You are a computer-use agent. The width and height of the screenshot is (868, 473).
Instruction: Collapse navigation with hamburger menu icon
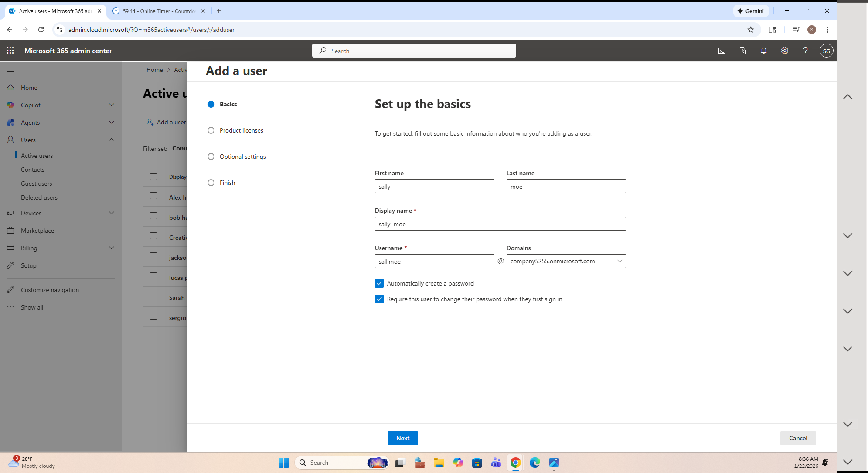(x=10, y=70)
